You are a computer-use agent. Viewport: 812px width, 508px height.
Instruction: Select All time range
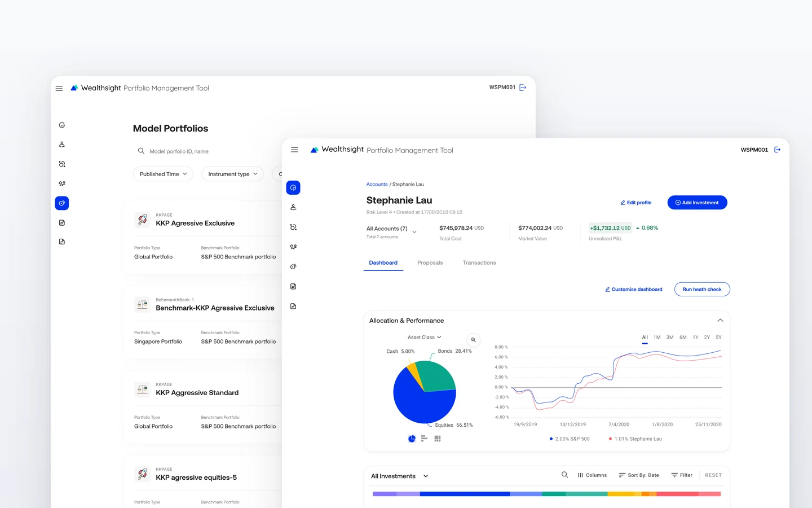coord(645,338)
